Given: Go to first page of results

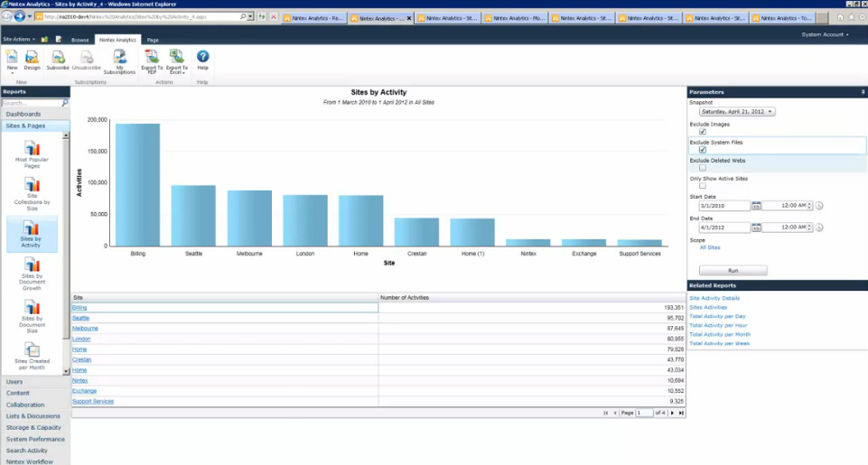Looking at the screenshot, I should 605,413.
